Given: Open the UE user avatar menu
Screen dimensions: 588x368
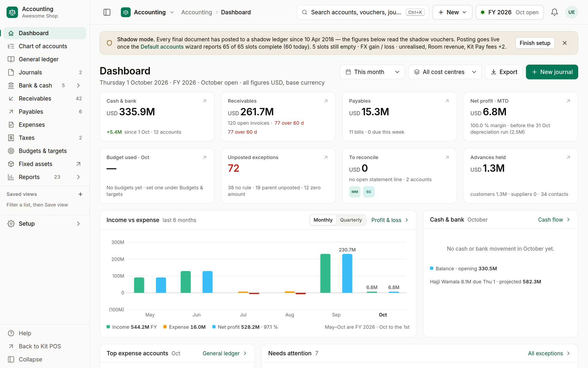Looking at the screenshot, I should (x=571, y=12).
